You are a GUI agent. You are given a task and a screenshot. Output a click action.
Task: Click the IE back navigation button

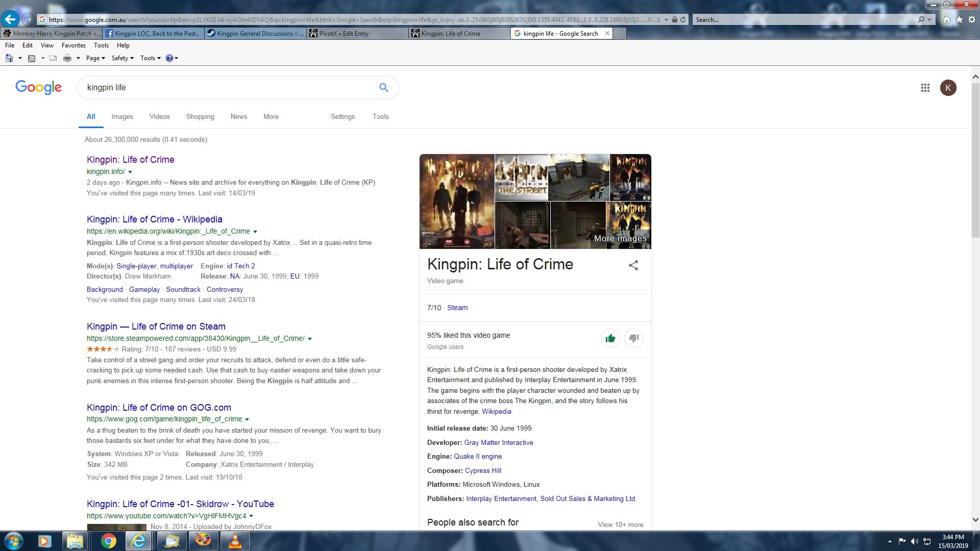pos(10,19)
